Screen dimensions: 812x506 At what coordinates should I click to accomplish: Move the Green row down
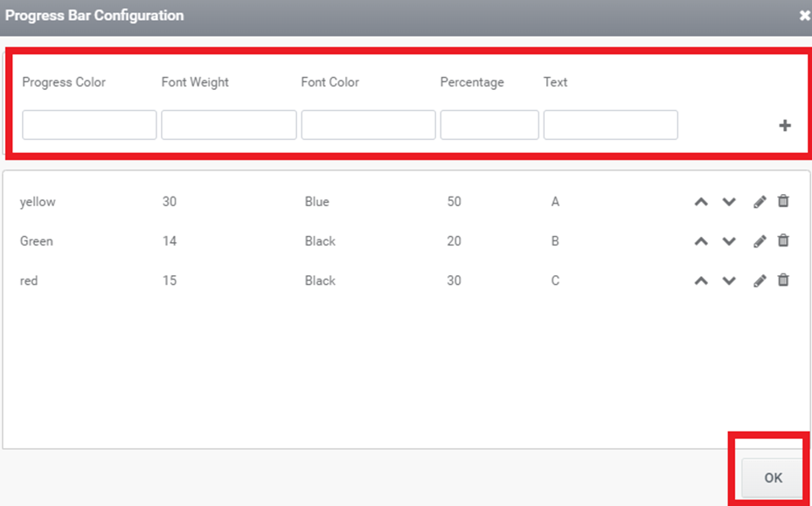tap(729, 241)
